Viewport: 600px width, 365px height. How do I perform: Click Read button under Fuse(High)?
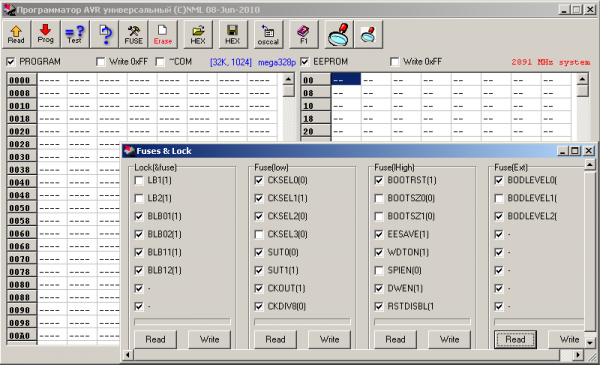(395, 339)
